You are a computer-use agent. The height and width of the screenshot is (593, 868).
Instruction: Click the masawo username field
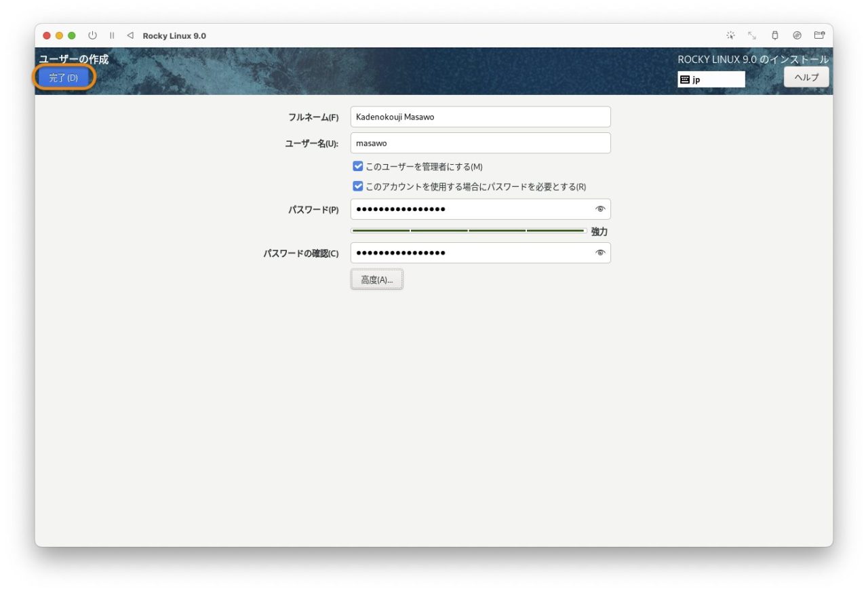pos(480,143)
